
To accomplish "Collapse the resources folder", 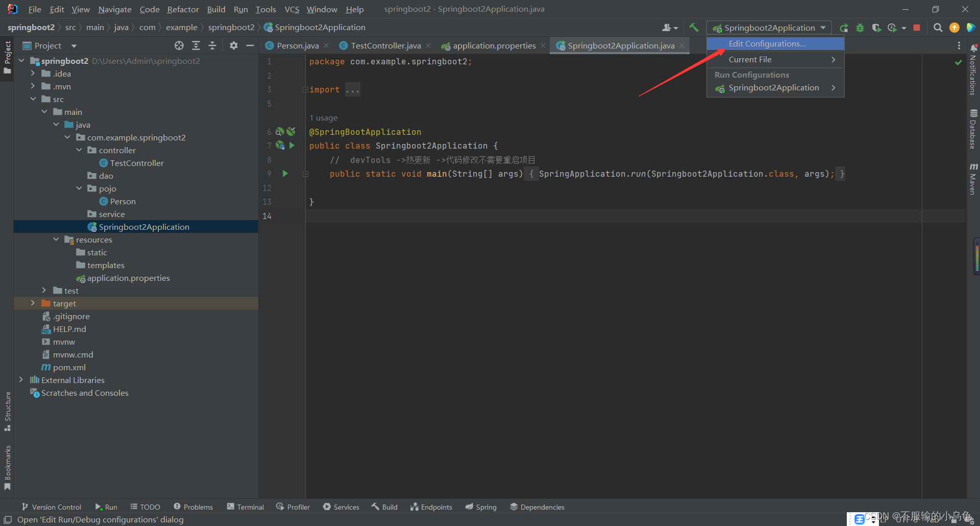I will click(x=56, y=240).
